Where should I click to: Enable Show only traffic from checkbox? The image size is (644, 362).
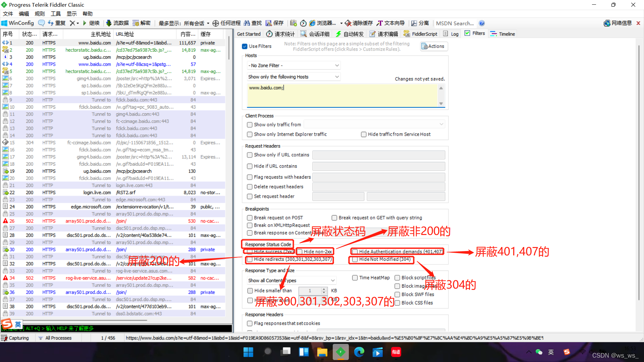click(250, 125)
